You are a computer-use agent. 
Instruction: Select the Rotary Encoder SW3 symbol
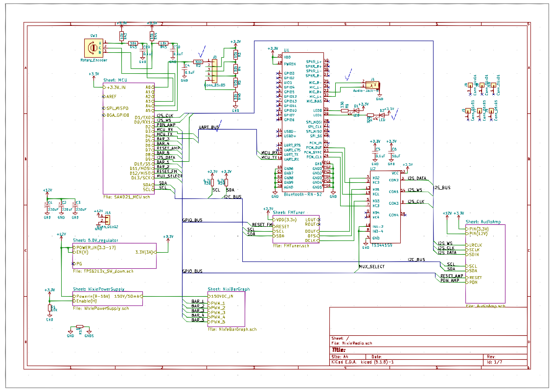click(92, 48)
